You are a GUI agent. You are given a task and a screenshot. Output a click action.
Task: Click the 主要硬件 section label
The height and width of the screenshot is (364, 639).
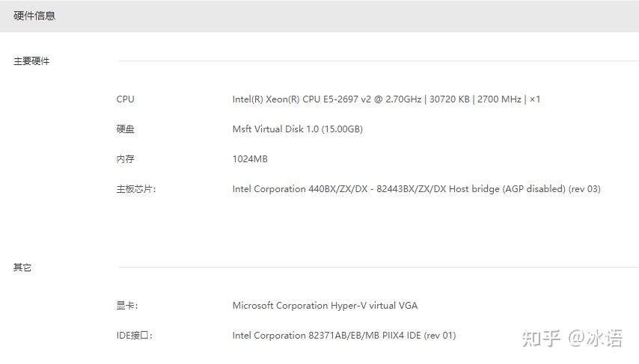click(x=31, y=61)
